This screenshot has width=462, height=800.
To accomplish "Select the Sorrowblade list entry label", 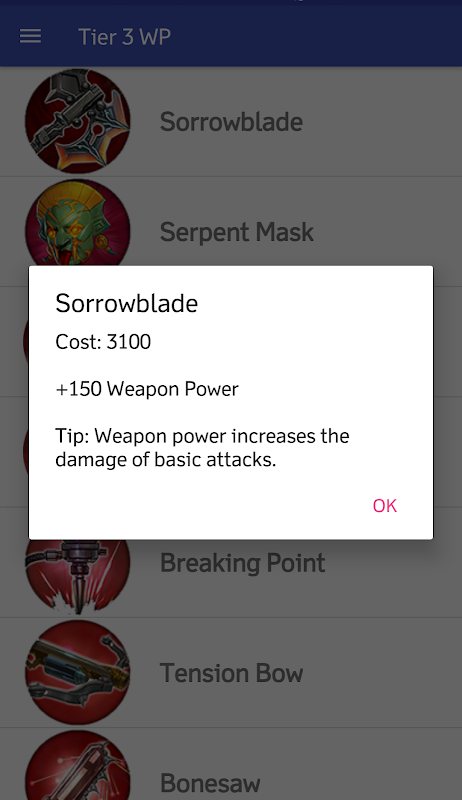I will point(232,122).
